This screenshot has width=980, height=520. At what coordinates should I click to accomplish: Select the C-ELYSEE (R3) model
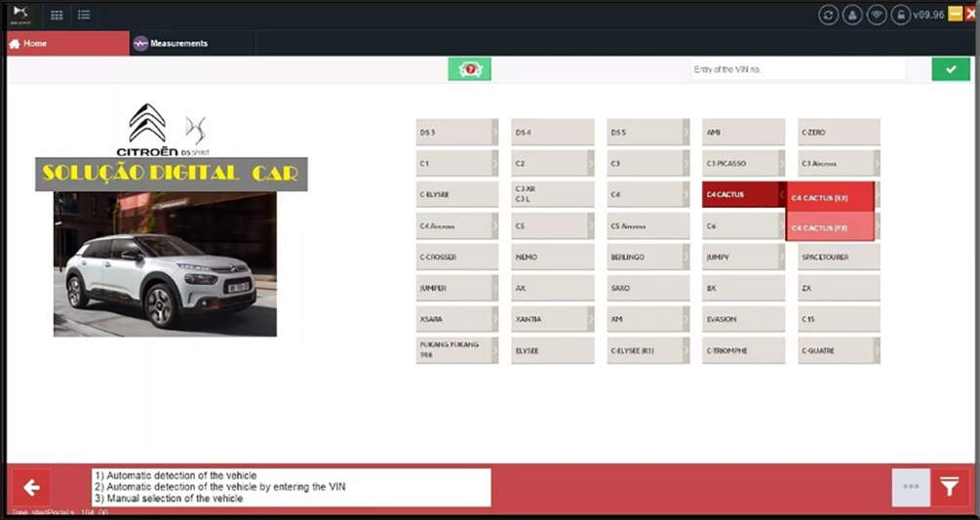[x=648, y=350]
